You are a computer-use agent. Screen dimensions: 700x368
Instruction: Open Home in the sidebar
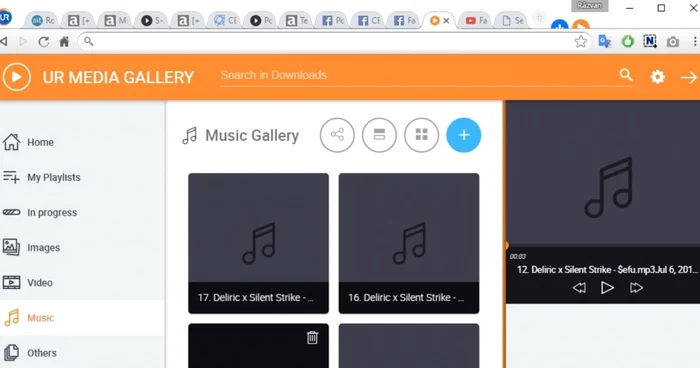[x=83, y=142]
